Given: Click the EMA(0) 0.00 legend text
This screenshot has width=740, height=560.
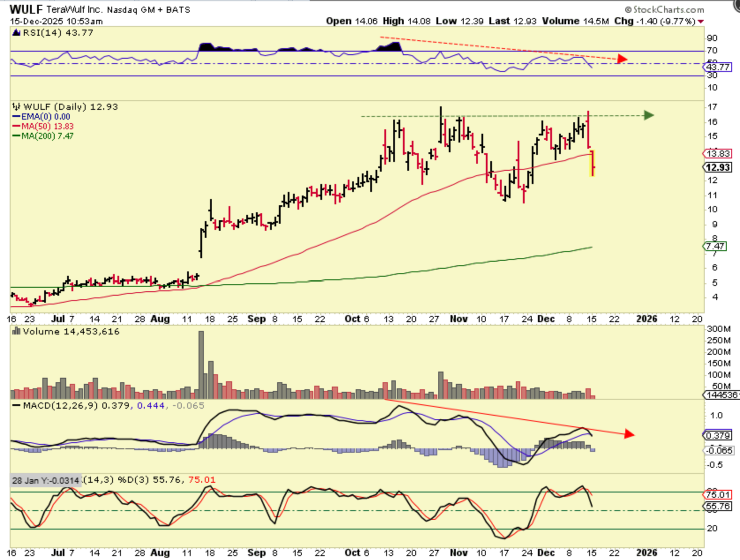Looking at the screenshot, I should click(46, 117).
